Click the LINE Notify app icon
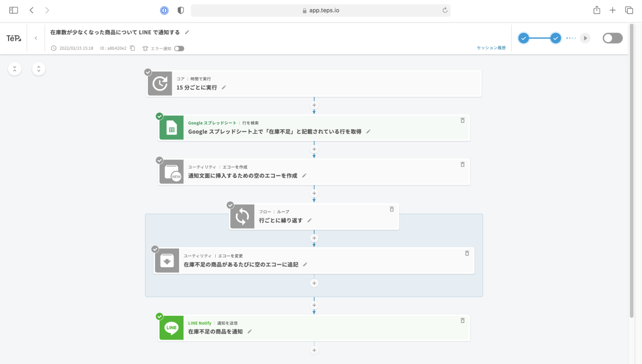This screenshot has height=364, width=642. 172,328
